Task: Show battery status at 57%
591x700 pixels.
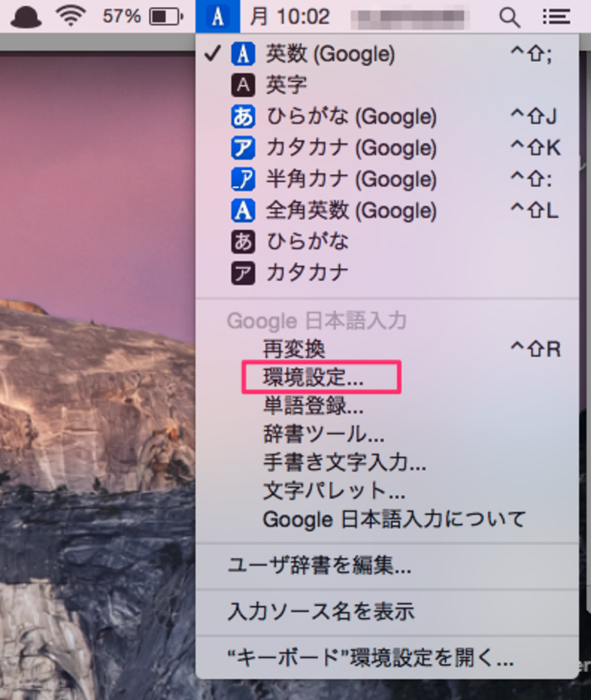Action: [x=143, y=17]
